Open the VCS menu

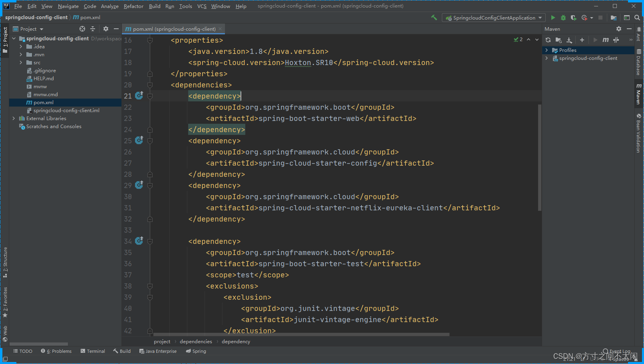tap(202, 6)
